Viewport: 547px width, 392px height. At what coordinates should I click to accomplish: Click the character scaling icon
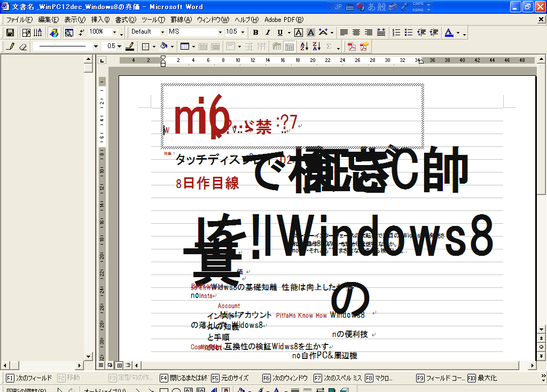click(x=323, y=33)
